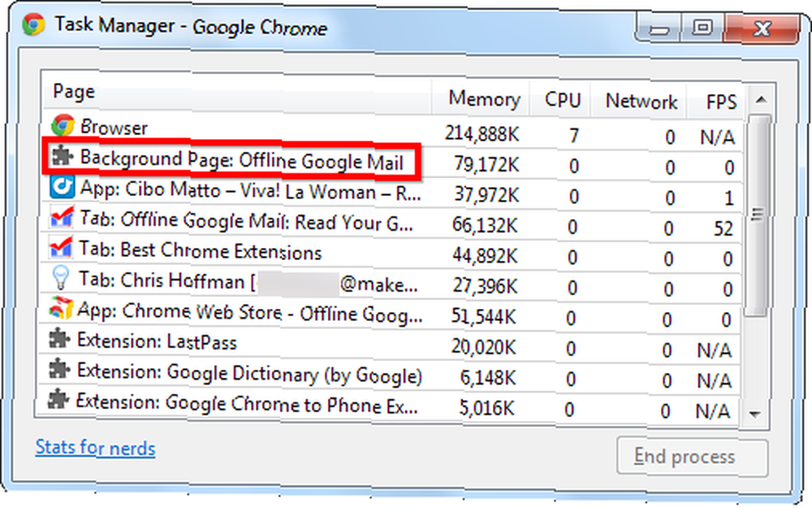Sort by the Network column header
The height and width of the screenshot is (508, 812).
pos(638,99)
